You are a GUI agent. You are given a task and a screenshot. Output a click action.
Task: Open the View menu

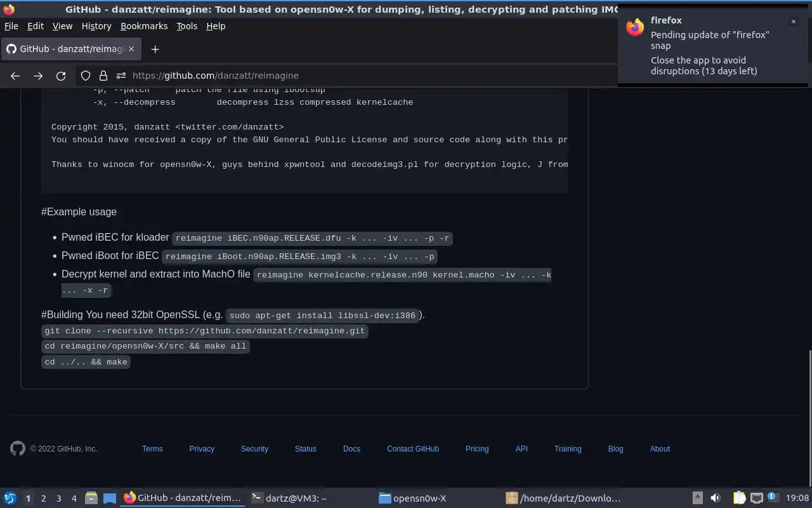tap(62, 26)
